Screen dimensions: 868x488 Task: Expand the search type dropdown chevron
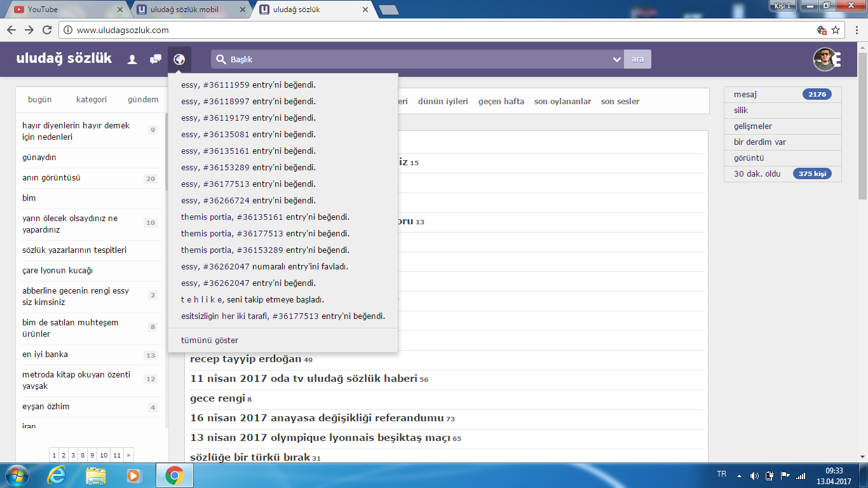click(616, 59)
